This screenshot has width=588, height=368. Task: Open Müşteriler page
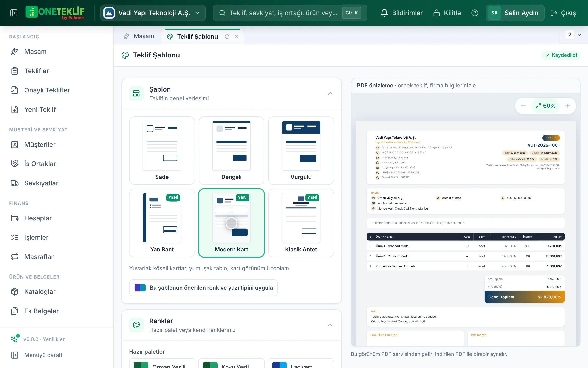pyautogui.click(x=57, y=145)
